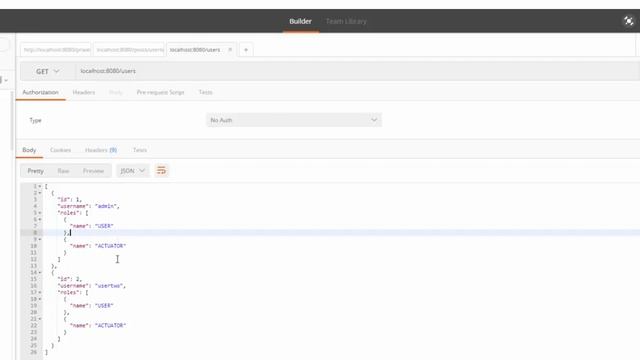Screen dimensions: 640x360
Task: Collapse the roles array at line 5
Action: pyautogui.click(x=40, y=213)
